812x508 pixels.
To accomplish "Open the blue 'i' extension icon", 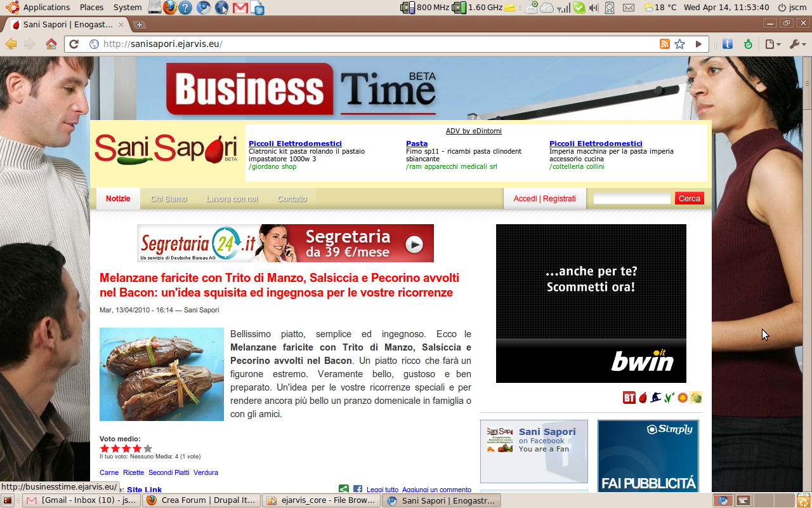I will pos(728,44).
